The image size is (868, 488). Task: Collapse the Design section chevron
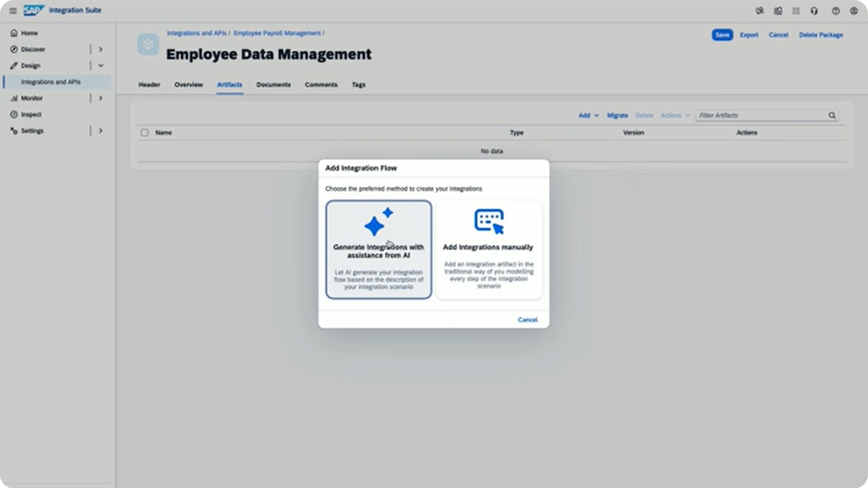101,65
